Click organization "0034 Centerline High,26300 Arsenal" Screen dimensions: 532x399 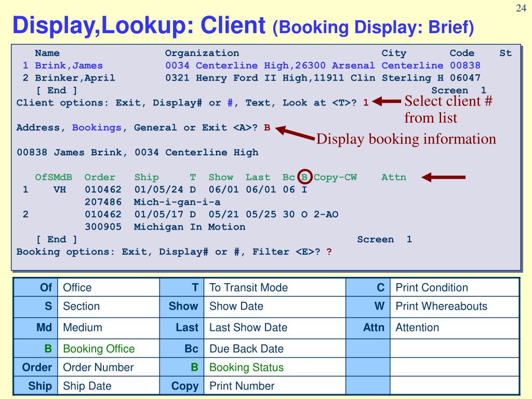point(270,65)
